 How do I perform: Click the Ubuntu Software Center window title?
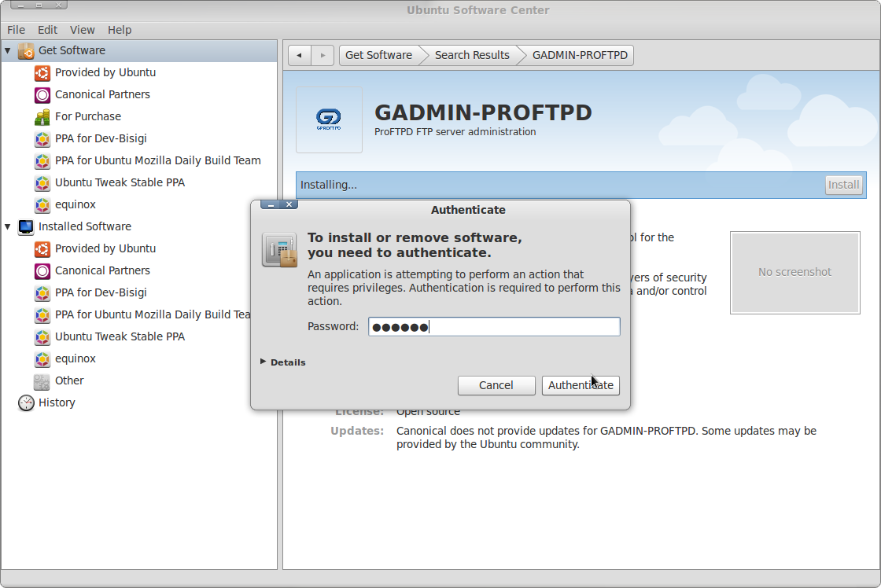pyautogui.click(x=478, y=10)
